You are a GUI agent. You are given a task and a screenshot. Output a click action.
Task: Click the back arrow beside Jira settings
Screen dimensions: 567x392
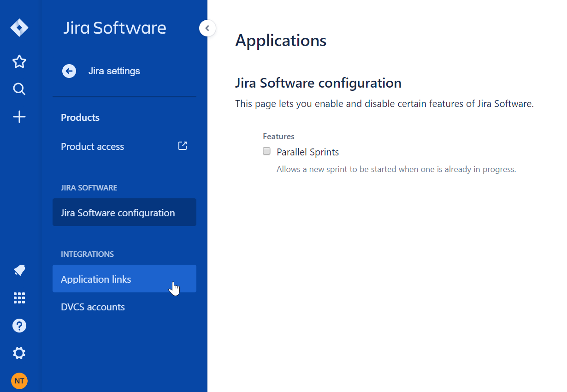[x=69, y=71]
